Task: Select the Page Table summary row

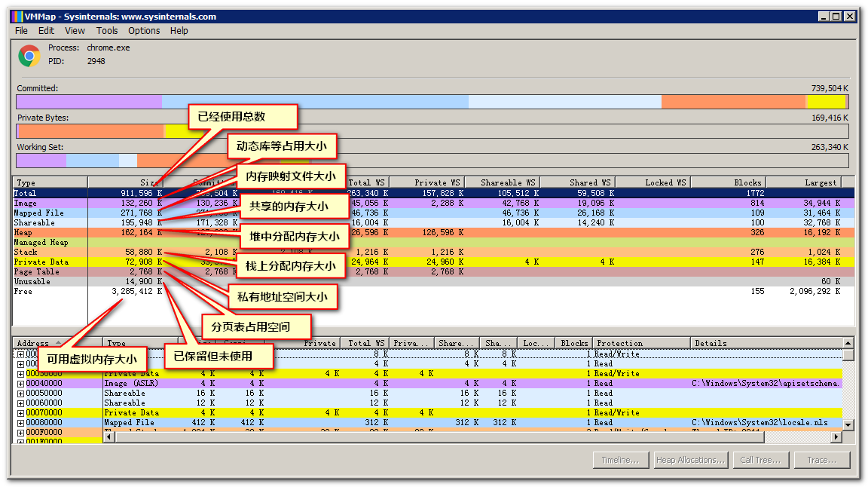Action: [x=433, y=272]
